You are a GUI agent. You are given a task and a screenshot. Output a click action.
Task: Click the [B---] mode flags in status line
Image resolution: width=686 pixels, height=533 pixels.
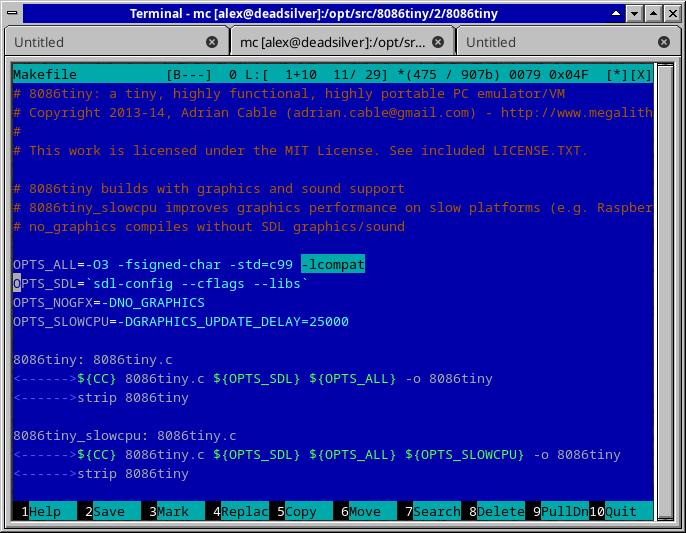coord(189,75)
